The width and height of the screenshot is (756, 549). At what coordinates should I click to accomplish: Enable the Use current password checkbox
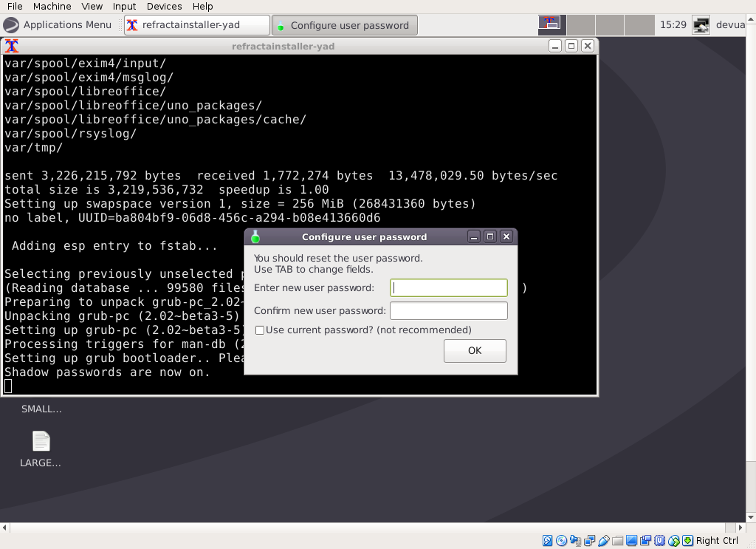pos(260,330)
